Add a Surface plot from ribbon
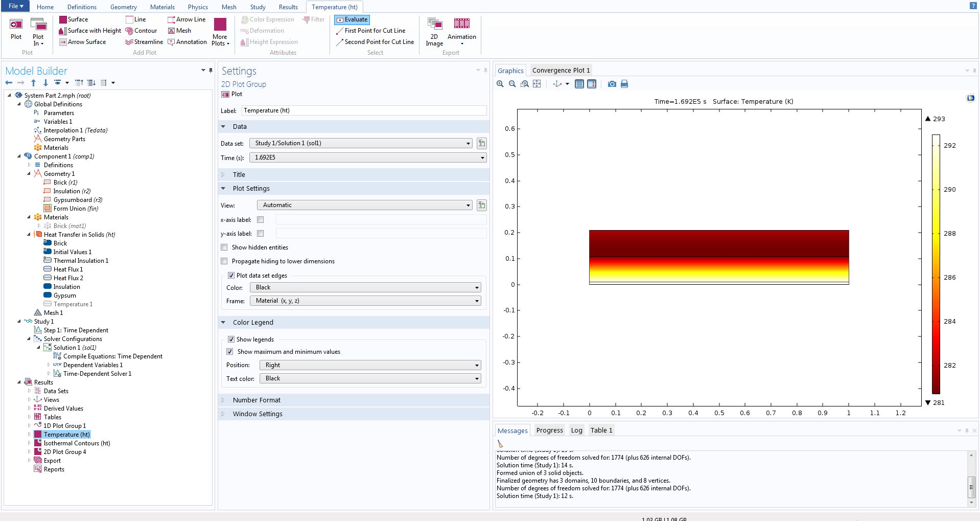 [x=74, y=19]
